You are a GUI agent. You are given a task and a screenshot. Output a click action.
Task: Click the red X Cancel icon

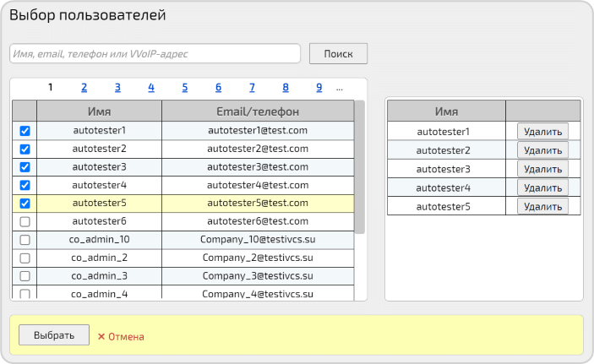coord(101,336)
